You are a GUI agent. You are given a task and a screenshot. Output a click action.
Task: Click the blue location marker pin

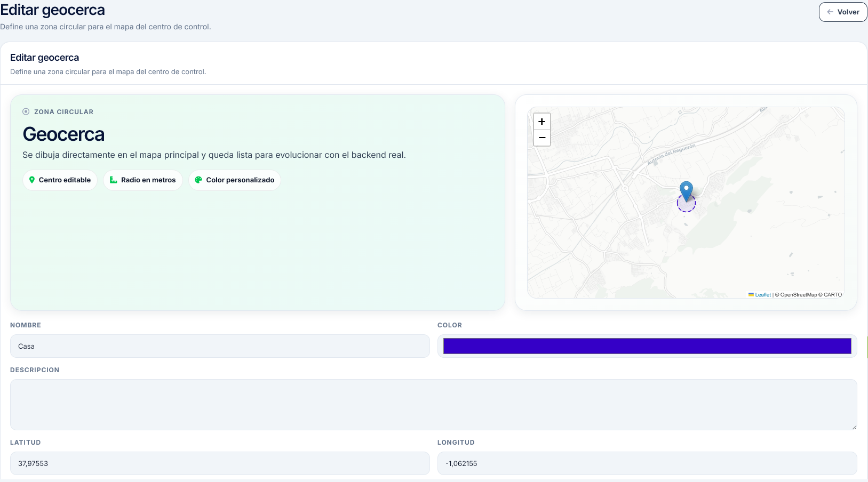pos(686,190)
